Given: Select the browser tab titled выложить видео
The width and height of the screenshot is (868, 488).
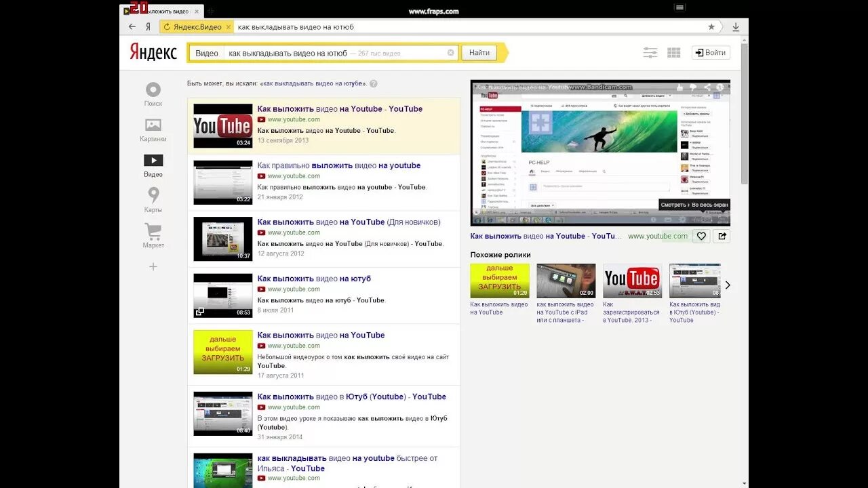Looking at the screenshot, I should click(161, 11).
